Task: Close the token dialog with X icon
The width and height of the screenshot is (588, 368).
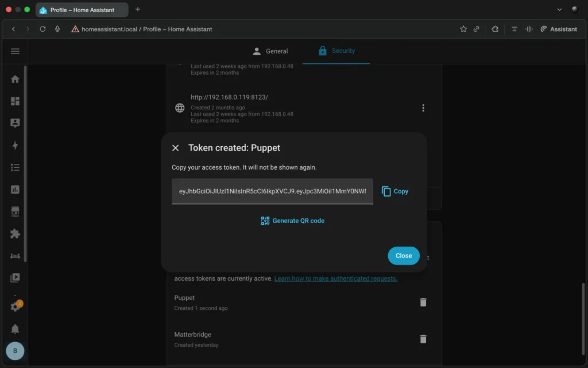Action: coord(175,148)
